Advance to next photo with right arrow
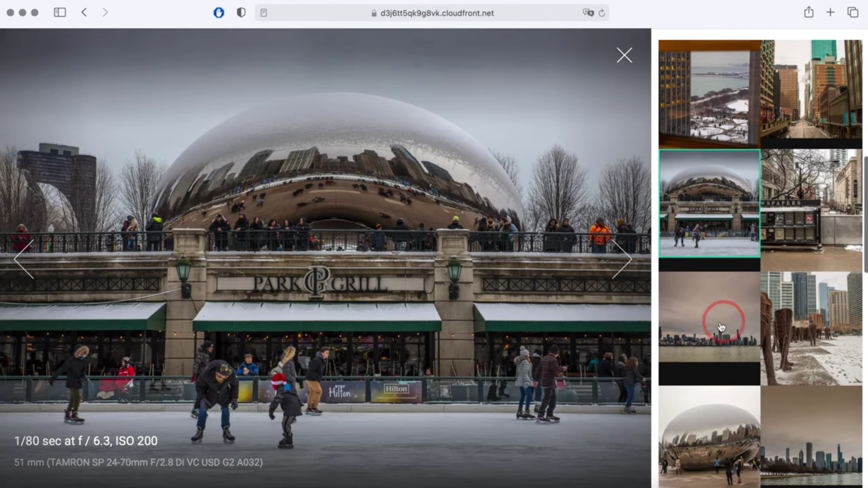 (x=622, y=259)
